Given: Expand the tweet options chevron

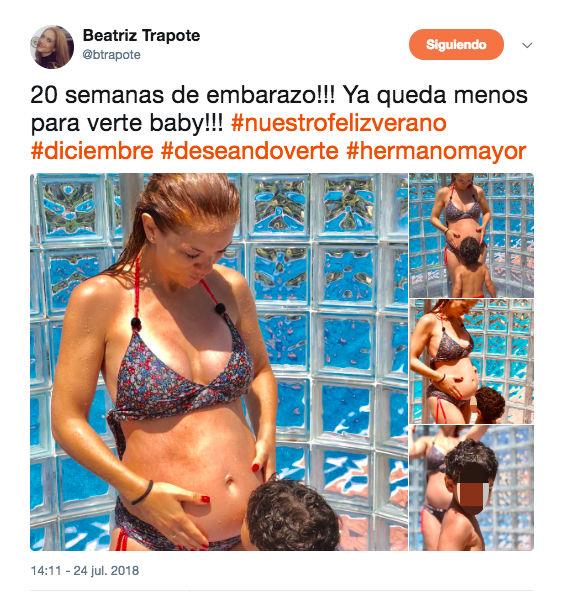Looking at the screenshot, I should click(527, 45).
